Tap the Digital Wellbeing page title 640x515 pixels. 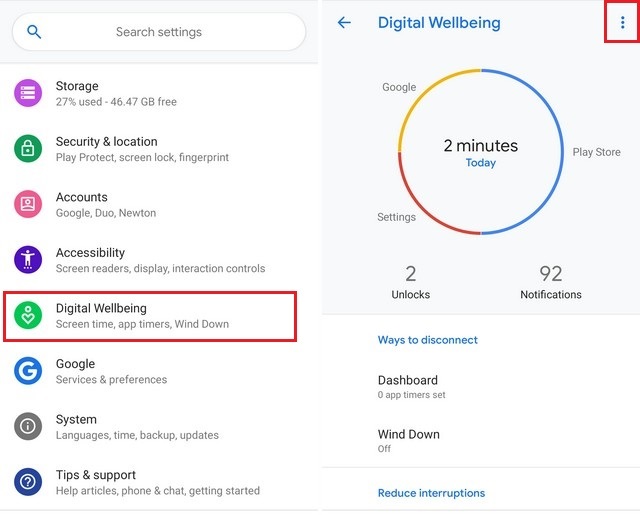tap(439, 23)
